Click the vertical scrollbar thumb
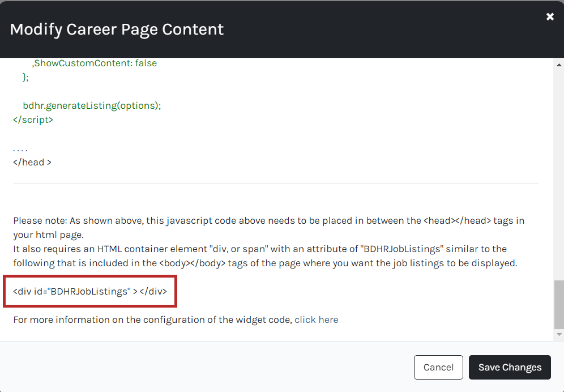Screen dimensions: 564x392 point(558,305)
